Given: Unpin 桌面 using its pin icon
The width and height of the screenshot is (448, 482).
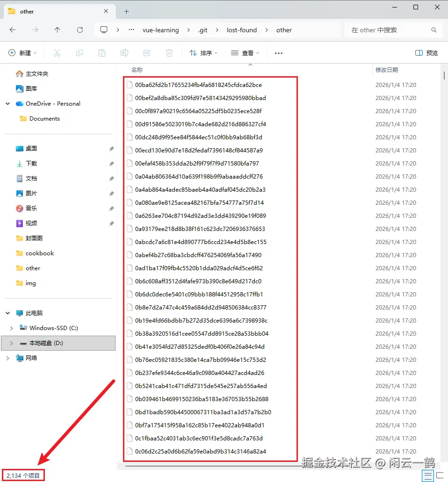Looking at the screenshot, I should coord(111,149).
